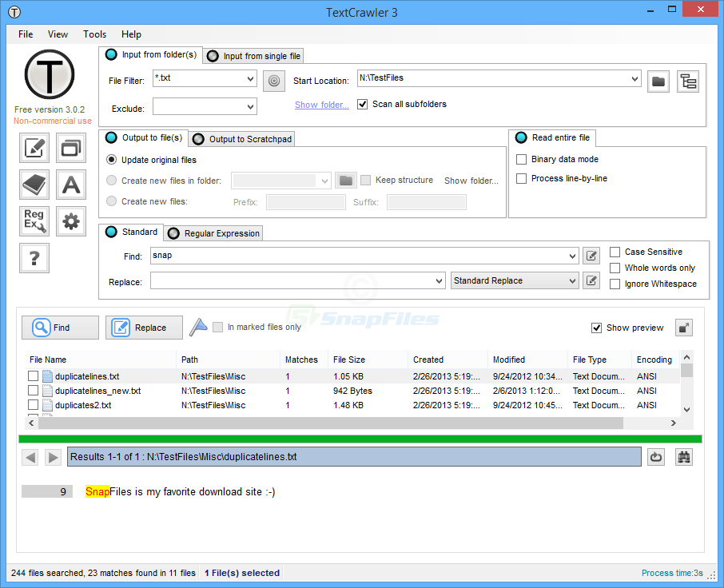Sort results by Matches column
Viewport: 724px width, 588px height.
coord(304,360)
